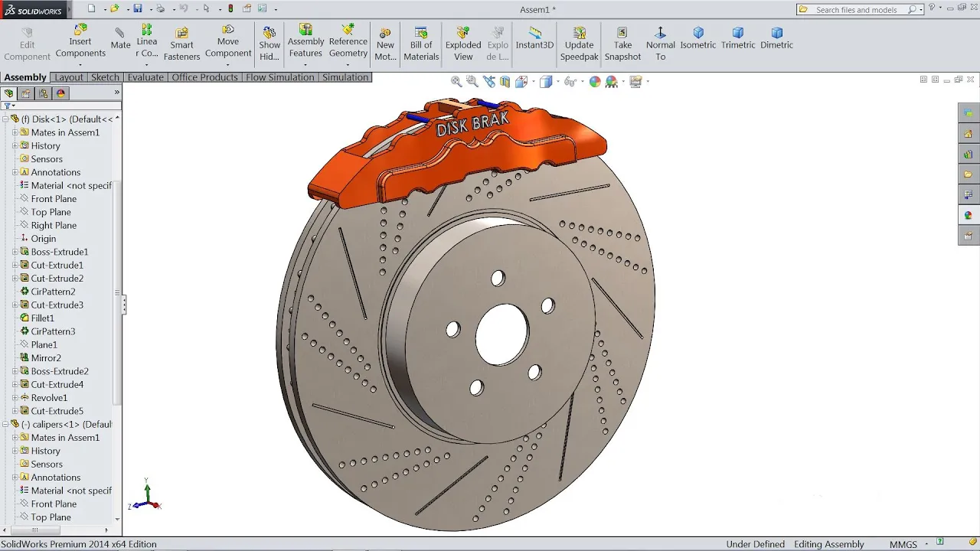Click the New document icon

point(92,8)
